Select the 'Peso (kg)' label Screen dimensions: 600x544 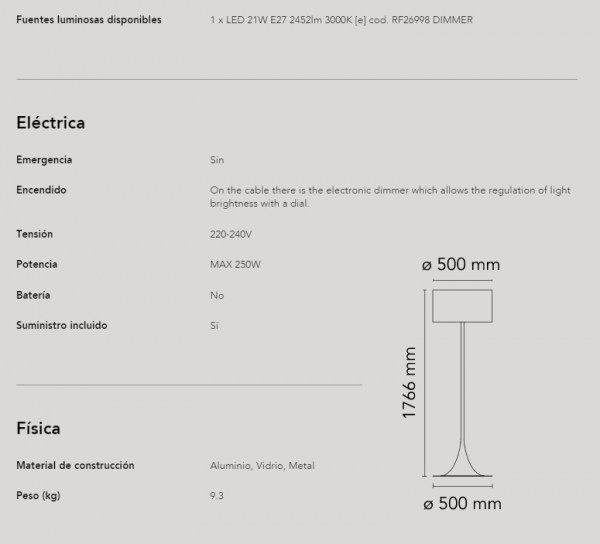(38, 495)
